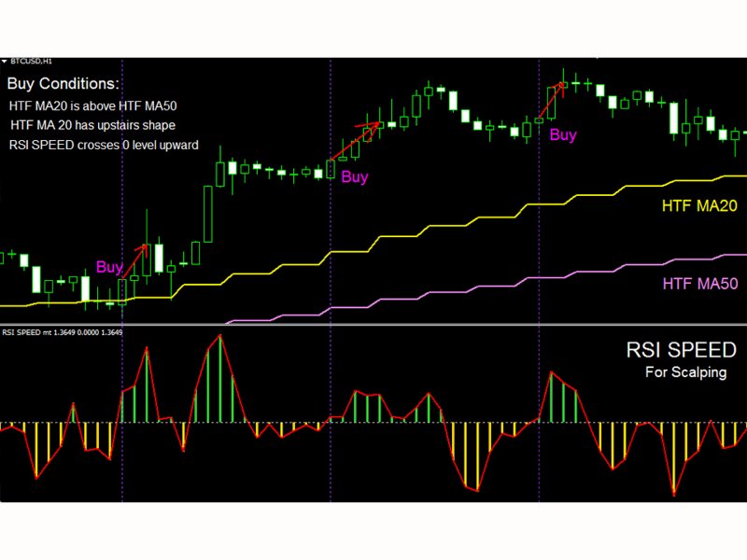The width and height of the screenshot is (747, 560).
Task: Click the BTCUSD,H1 symbol label
Action: click(x=32, y=61)
